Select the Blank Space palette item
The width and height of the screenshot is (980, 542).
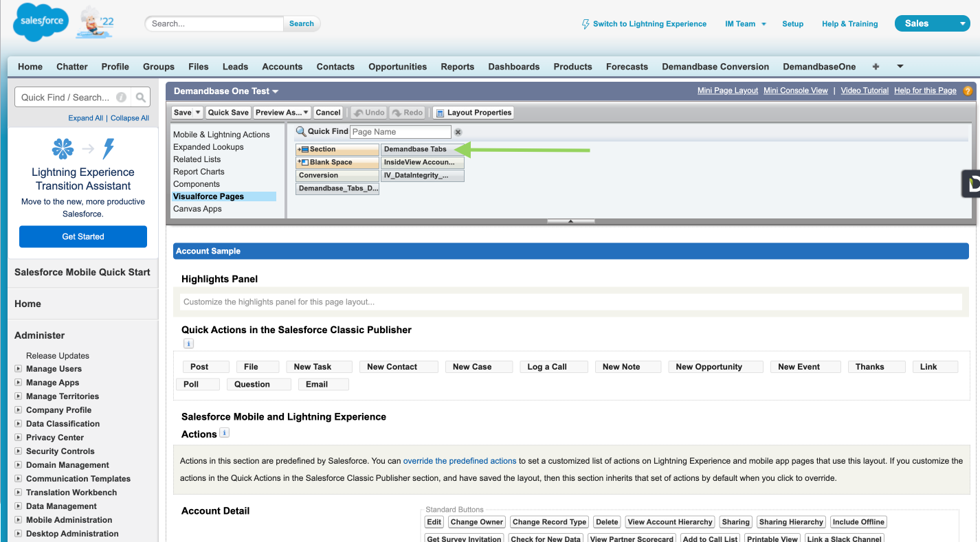[337, 162]
